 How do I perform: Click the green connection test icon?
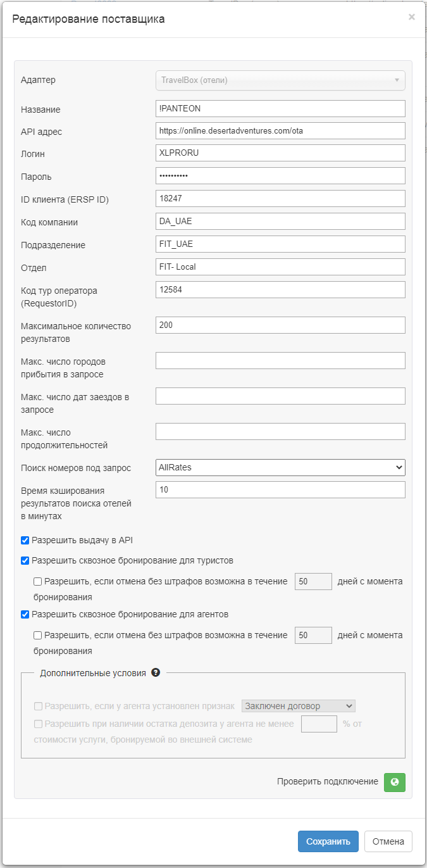394,783
